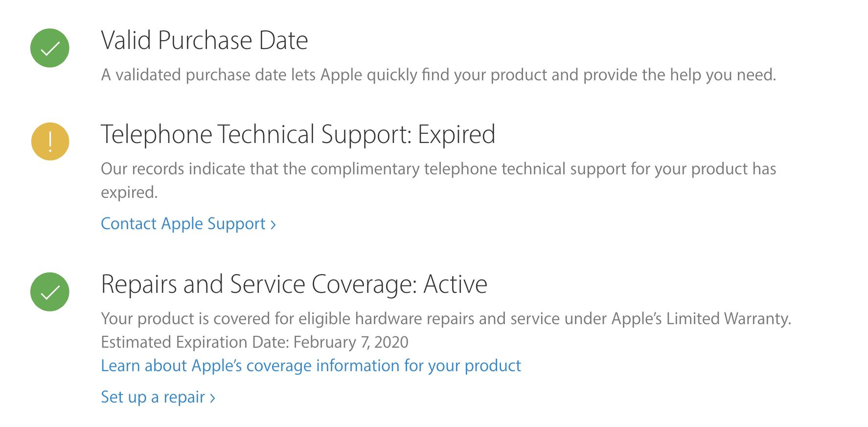This screenshot has height=427, width=868.
Task: Click the 'Your product is covered' sentence
Action: click(446, 319)
